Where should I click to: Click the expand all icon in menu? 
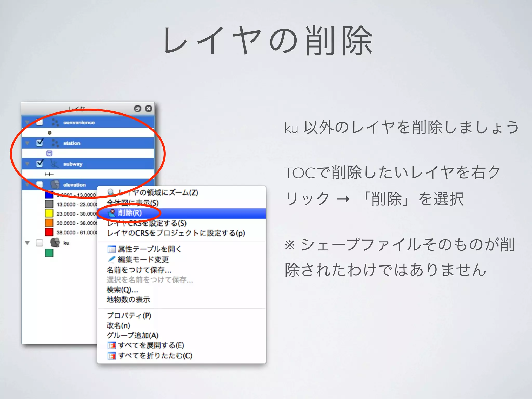pos(111,345)
